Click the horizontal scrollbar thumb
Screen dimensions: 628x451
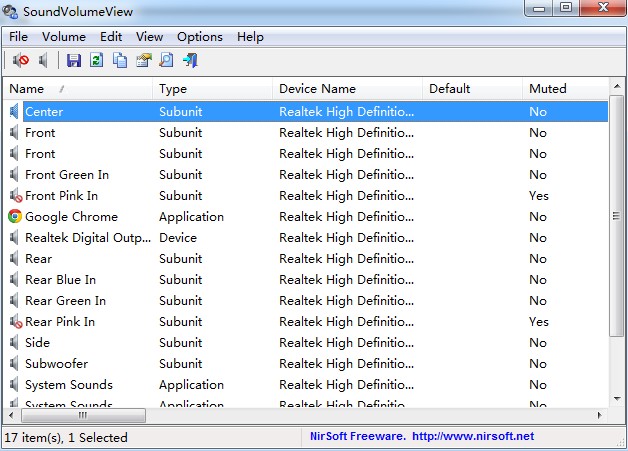83,415
